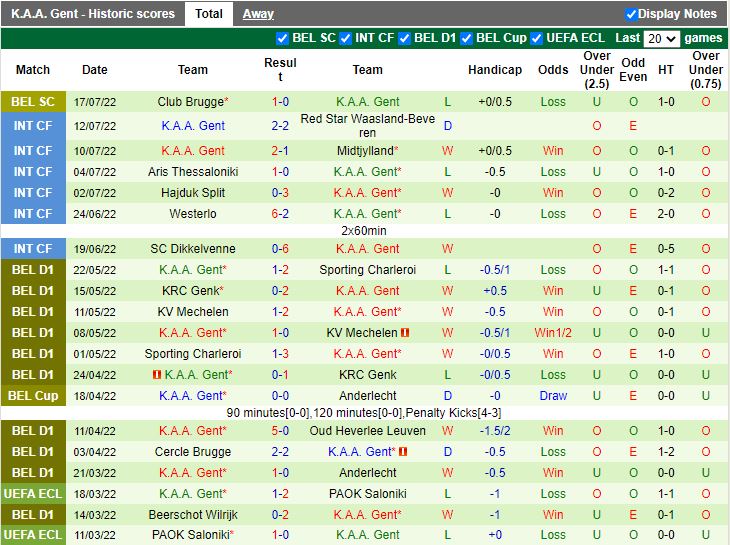Click the K.A.A. Gent - Historic scores title

click(x=93, y=14)
